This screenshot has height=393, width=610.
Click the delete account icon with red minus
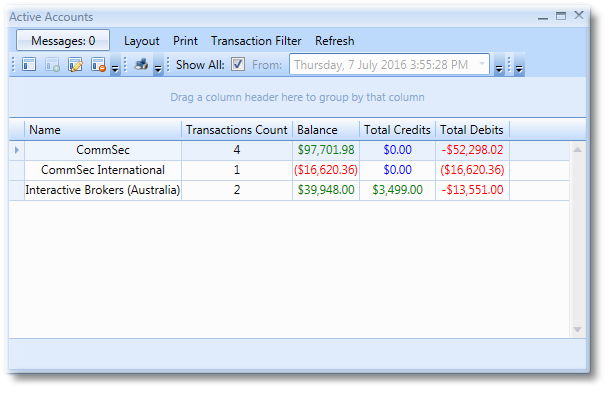coord(98,64)
